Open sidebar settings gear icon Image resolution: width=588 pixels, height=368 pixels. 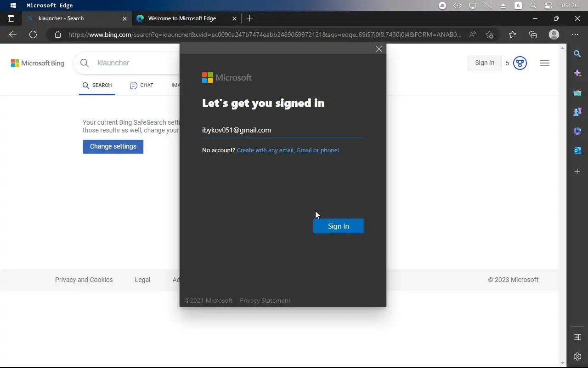click(577, 356)
